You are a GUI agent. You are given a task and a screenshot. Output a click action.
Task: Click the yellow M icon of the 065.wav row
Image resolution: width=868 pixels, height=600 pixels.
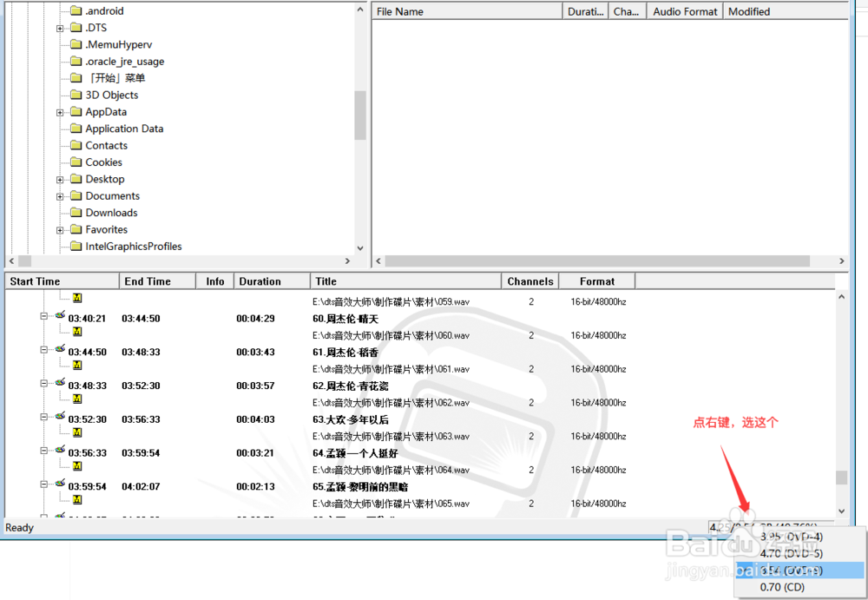click(x=77, y=500)
